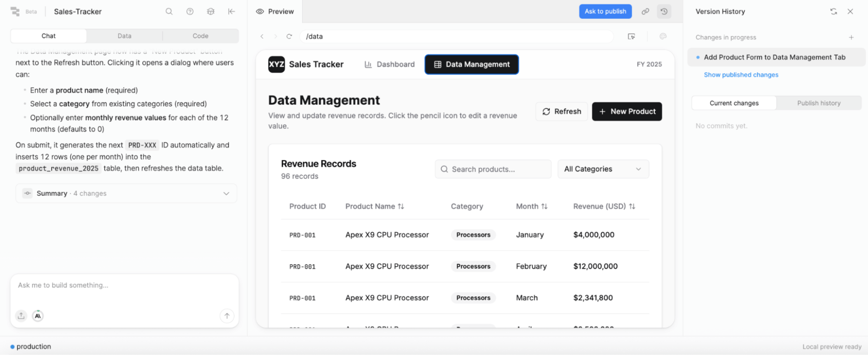Click the upload attachment icon in chat
868x355 pixels.
point(21,316)
